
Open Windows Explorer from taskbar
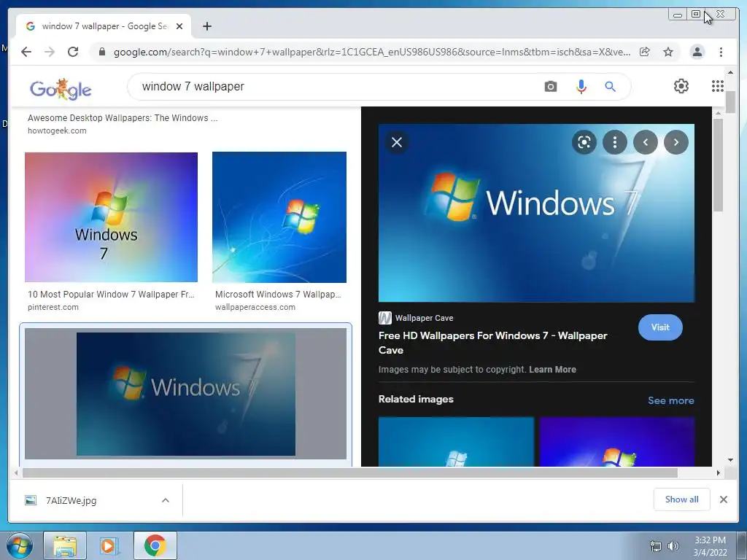tap(65, 545)
